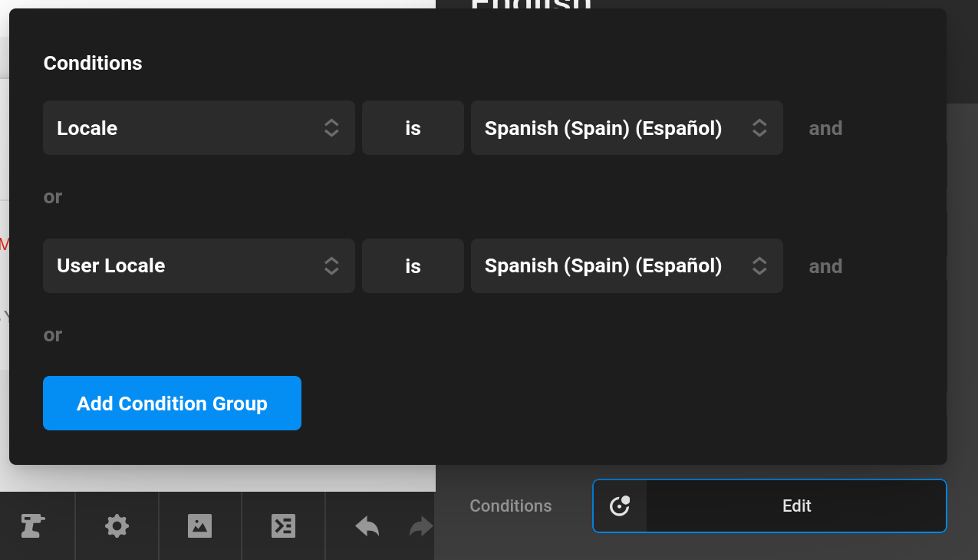
Task: Click "and" next to the User Locale condition
Action: 825,266
